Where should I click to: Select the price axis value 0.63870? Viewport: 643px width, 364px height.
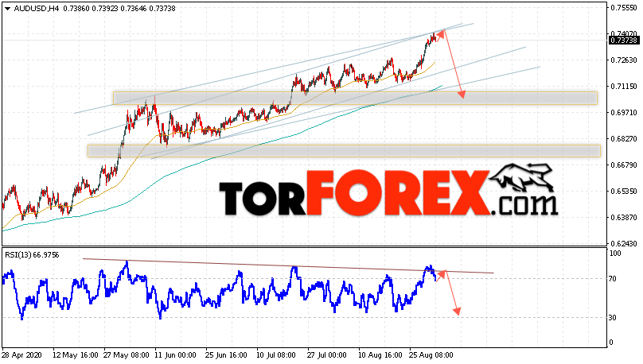tap(624, 218)
